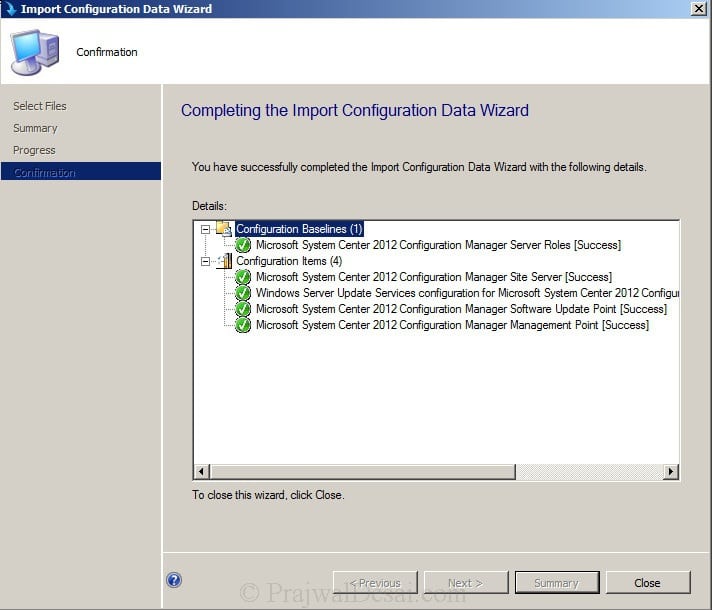This screenshot has width=712, height=610.
Task: Select Configuration Items (4) tree node
Action: (289, 261)
